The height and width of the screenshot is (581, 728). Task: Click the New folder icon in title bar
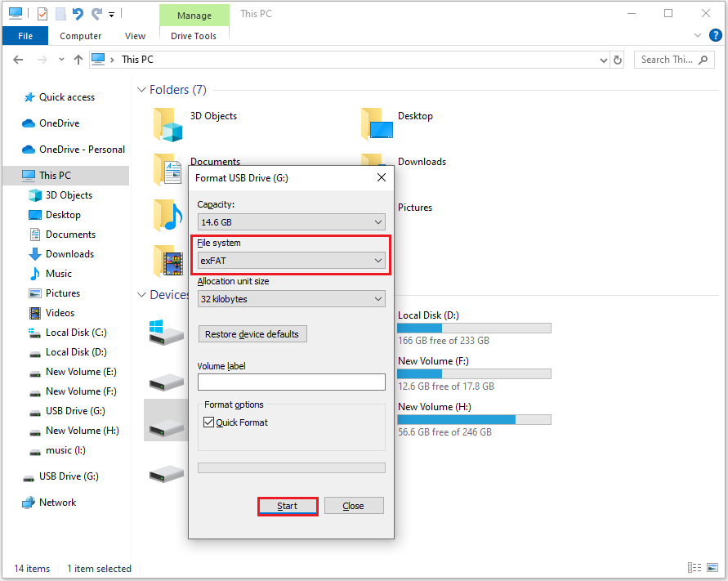[60, 14]
